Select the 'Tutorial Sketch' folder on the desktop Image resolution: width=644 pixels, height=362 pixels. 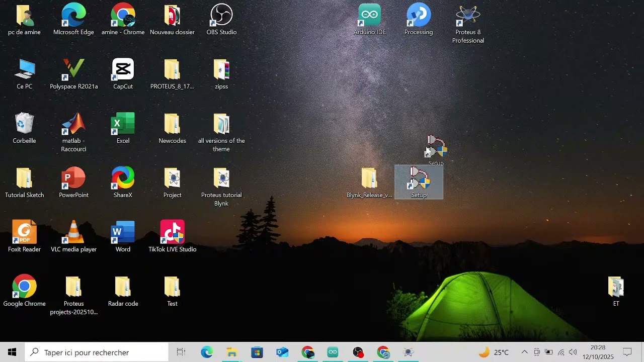tap(24, 183)
